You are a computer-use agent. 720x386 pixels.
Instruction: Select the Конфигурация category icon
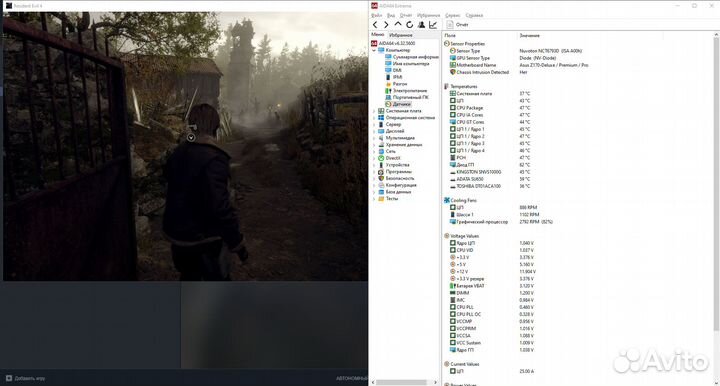click(381, 185)
